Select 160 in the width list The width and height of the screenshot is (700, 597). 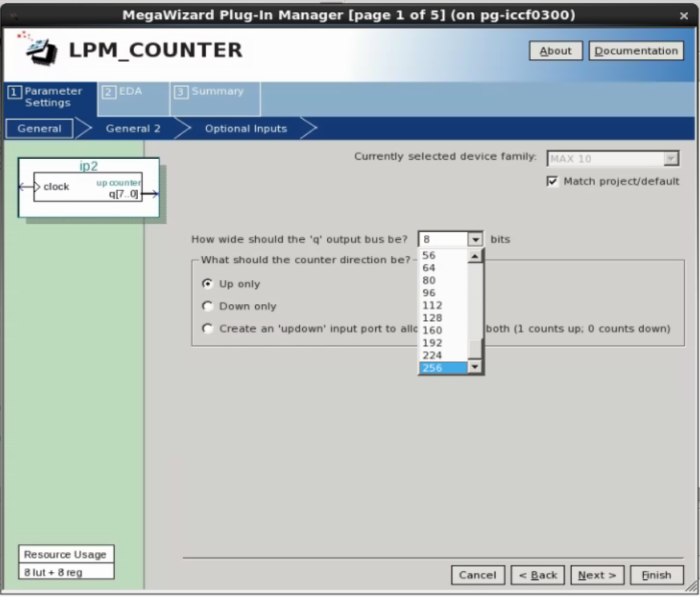tap(443, 331)
